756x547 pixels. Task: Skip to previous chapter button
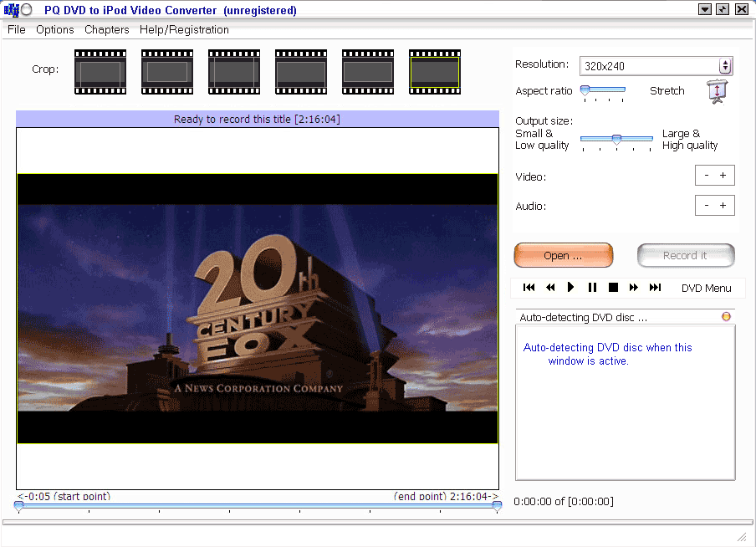click(x=529, y=288)
